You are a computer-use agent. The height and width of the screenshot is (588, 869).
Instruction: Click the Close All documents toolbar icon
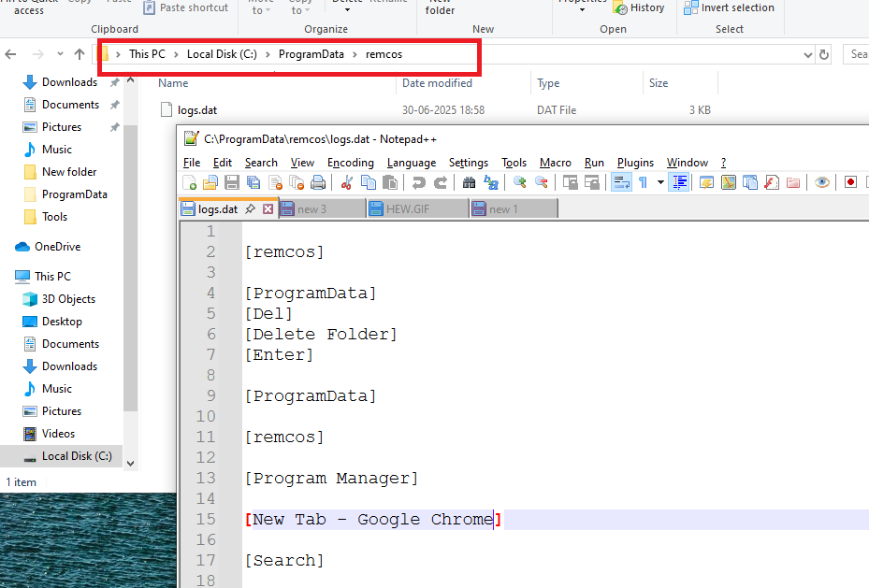pos(297,182)
